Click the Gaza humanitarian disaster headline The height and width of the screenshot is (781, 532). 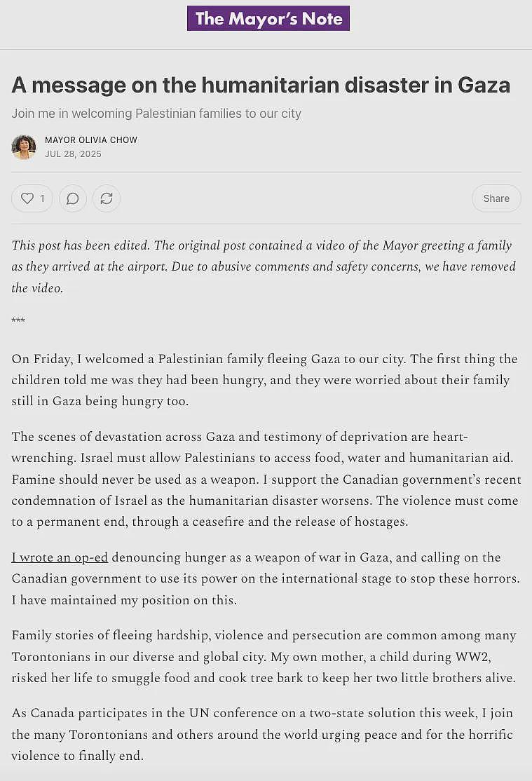click(x=261, y=85)
